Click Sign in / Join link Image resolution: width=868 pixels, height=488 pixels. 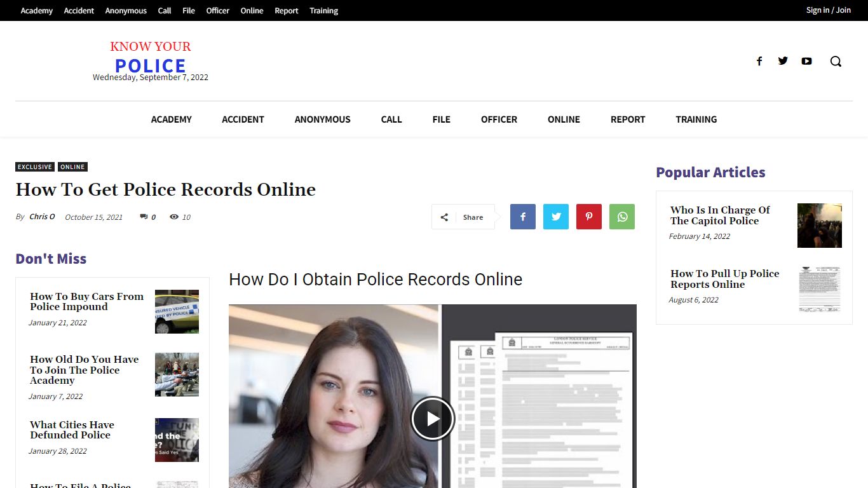click(829, 10)
